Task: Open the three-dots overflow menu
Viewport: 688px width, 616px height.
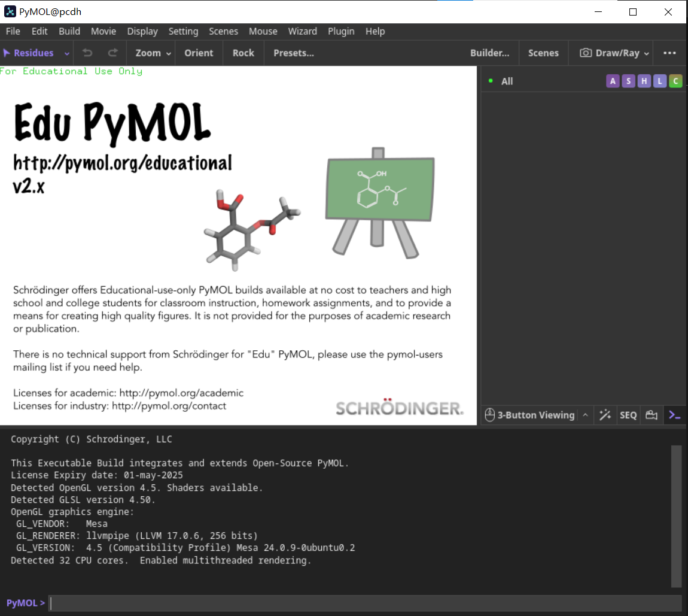Action: tap(669, 53)
